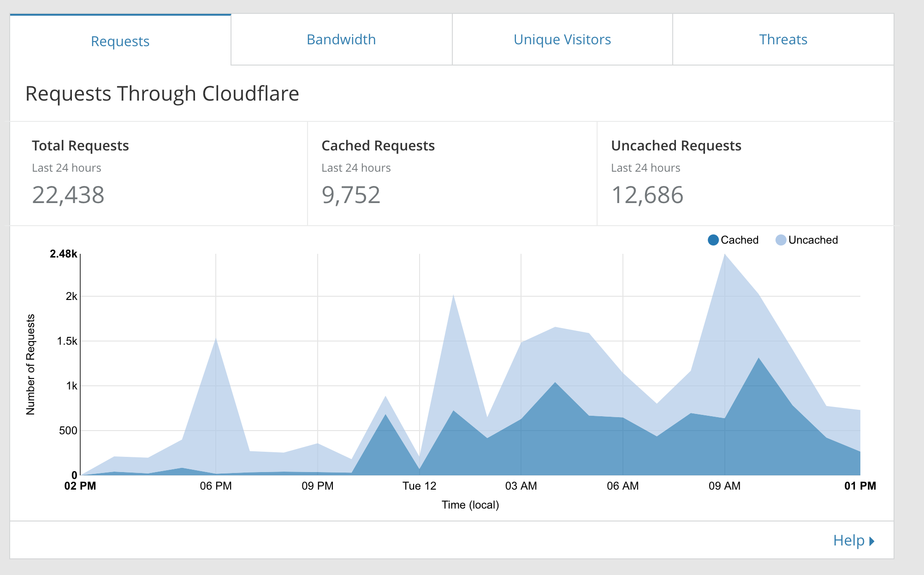
Task: Click the Total Requests value 22,438
Action: pos(68,195)
